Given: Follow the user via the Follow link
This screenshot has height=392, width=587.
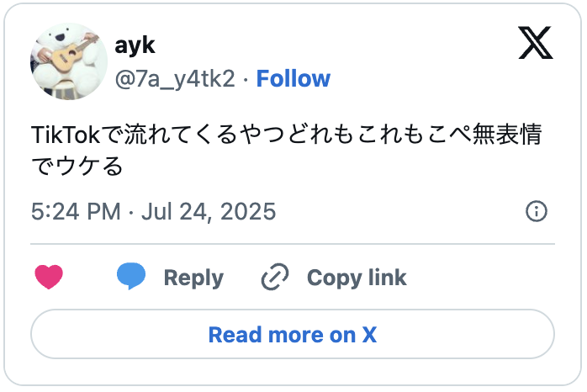Looking at the screenshot, I should point(293,79).
